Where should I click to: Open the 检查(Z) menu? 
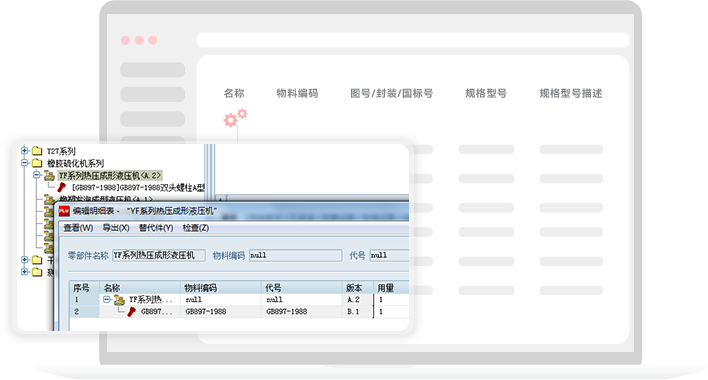pos(196,228)
